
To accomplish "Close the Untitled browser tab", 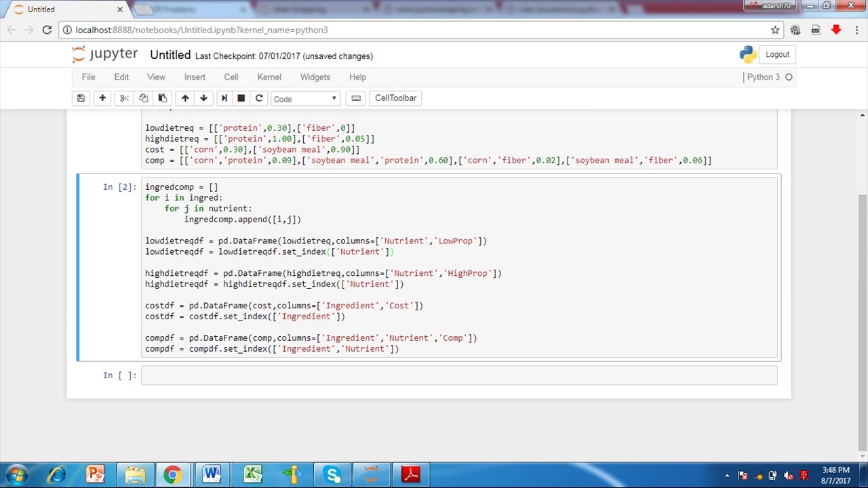I will 120,9.
